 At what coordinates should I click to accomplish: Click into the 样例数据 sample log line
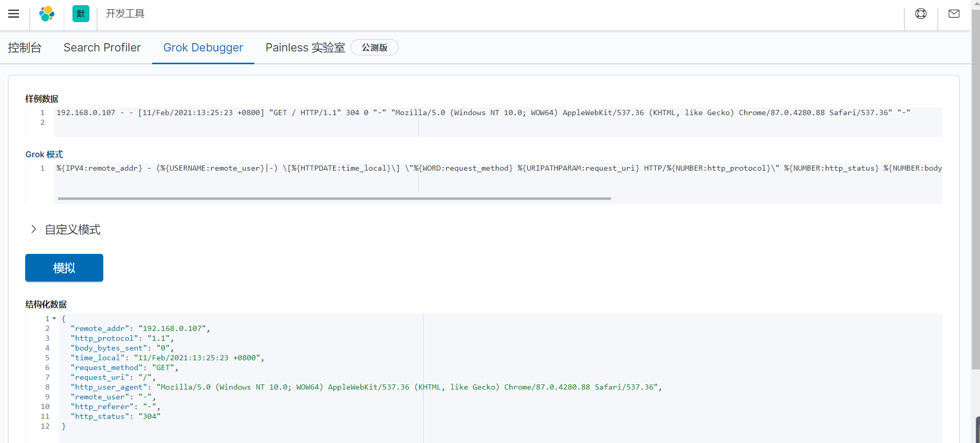(483, 113)
